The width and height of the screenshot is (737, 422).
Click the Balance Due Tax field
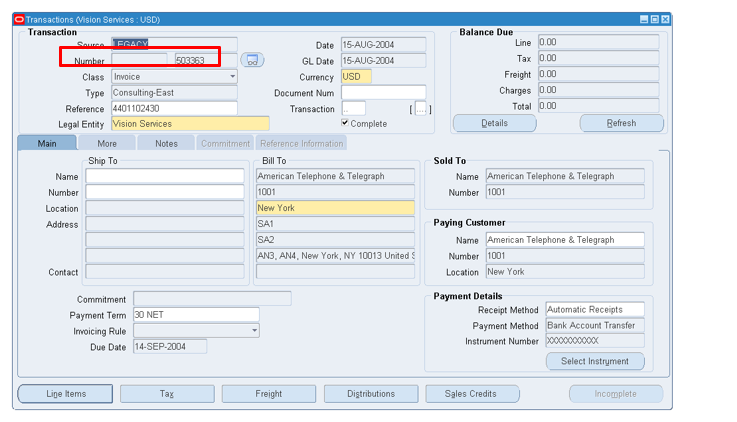(598, 58)
